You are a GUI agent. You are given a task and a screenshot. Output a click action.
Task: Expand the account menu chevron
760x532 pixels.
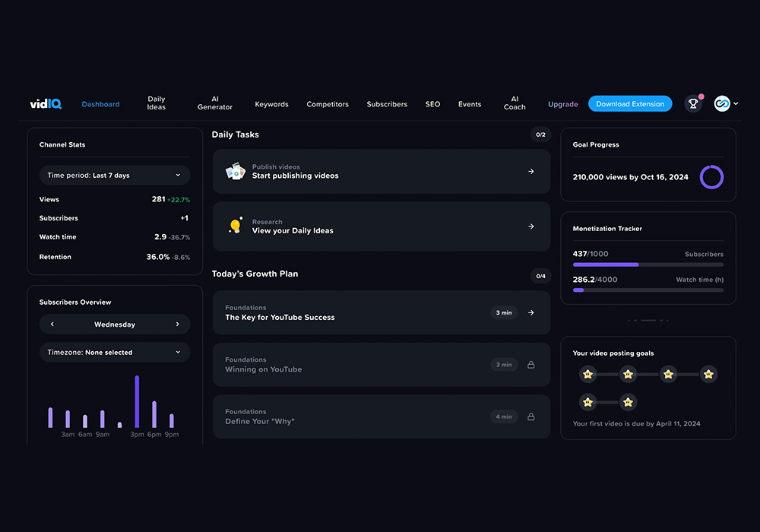pyautogui.click(x=736, y=104)
